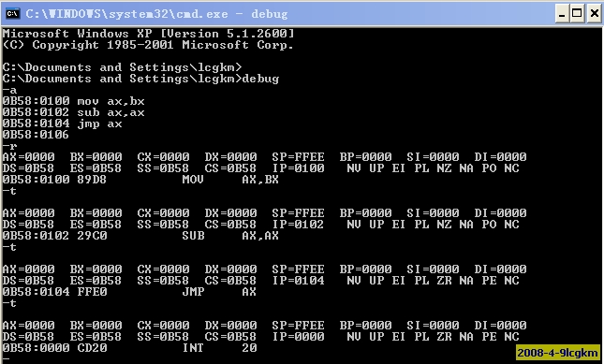Select the '0B58:0100 mov ax,bx' assembly line
The width and height of the screenshot is (604, 364).
(x=74, y=102)
